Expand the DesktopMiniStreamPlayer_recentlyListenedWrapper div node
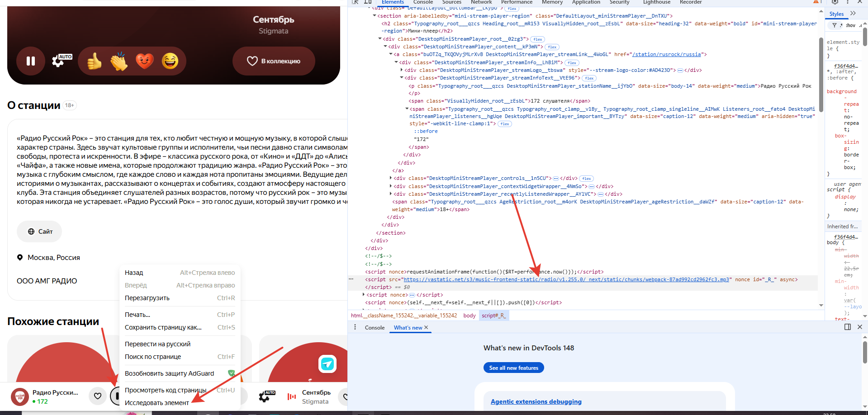868x415 pixels. (391, 194)
